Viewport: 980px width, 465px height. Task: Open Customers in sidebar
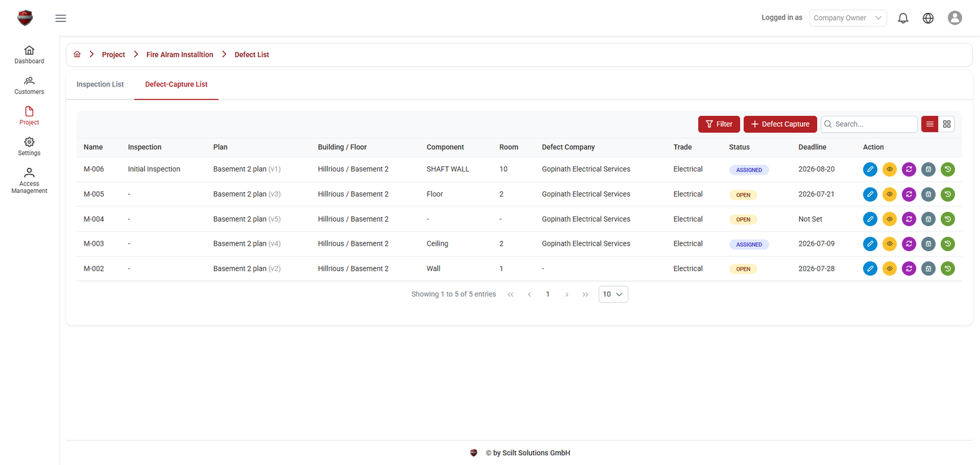coord(29,85)
